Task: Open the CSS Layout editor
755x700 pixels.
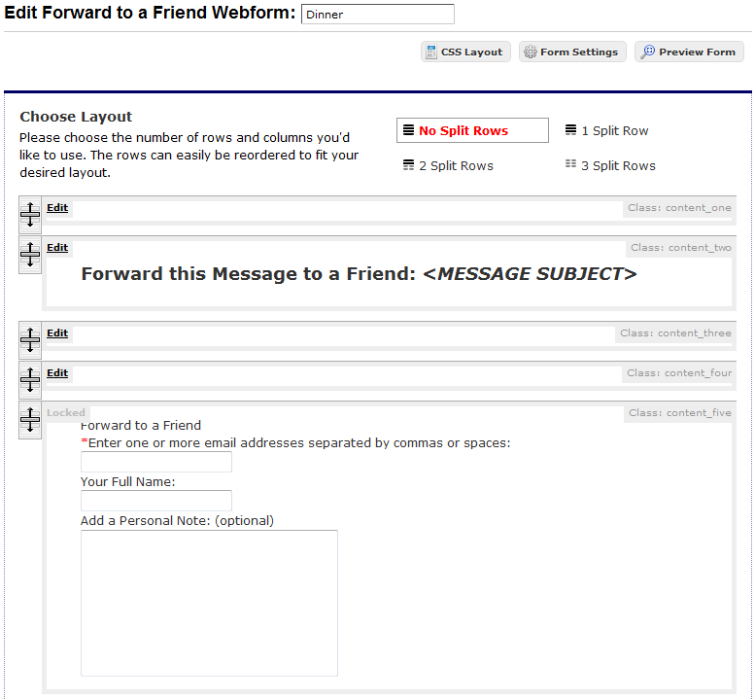Action: [x=464, y=52]
